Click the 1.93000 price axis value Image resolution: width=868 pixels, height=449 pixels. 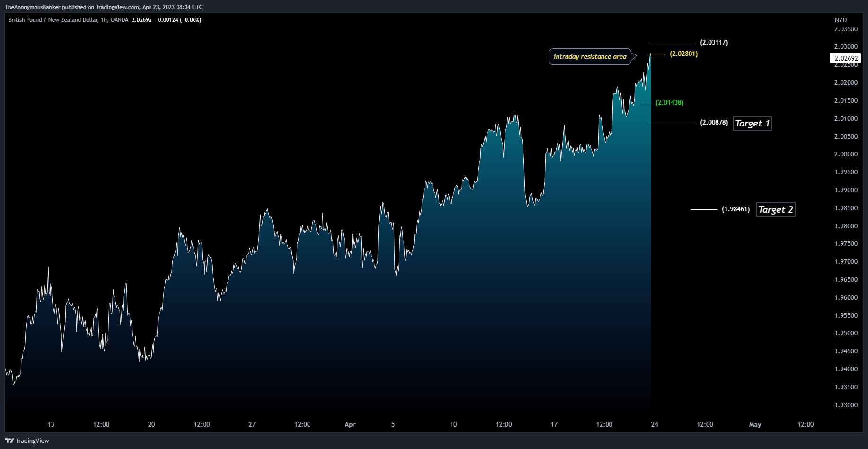coord(846,405)
